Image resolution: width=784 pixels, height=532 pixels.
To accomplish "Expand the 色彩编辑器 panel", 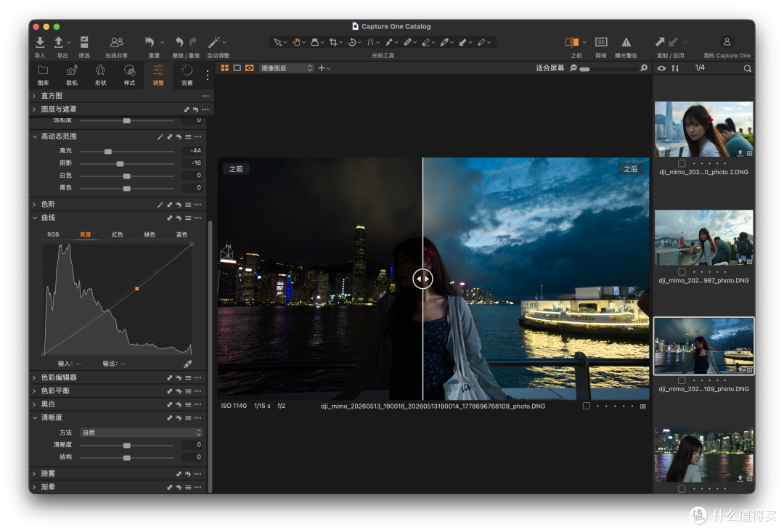I will (x=59, y=377).
